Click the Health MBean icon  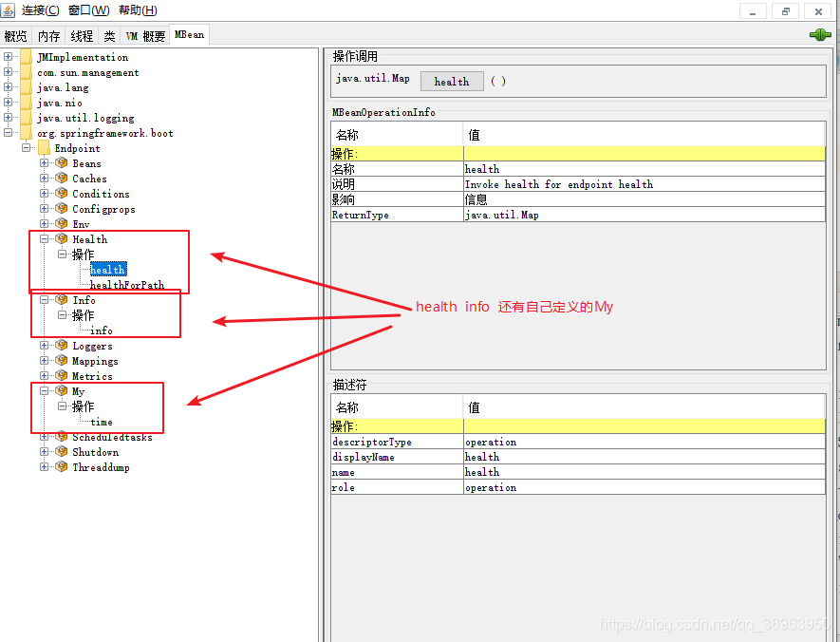pos(62,238)
